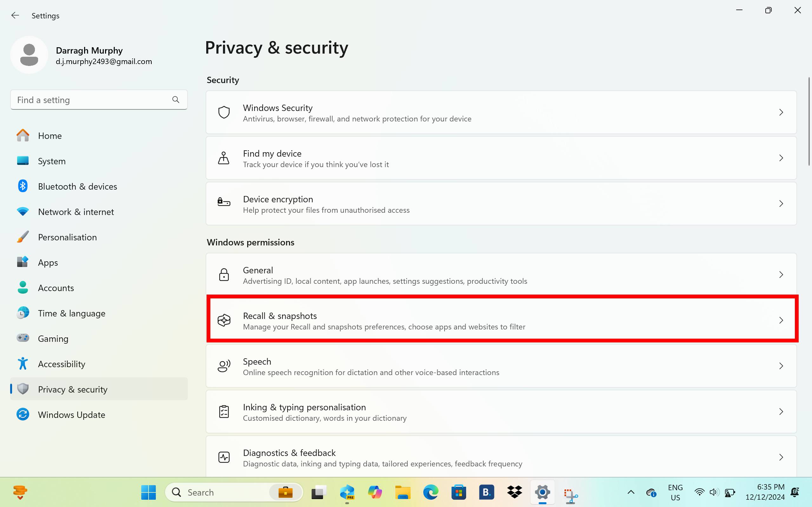Open Accessibility settings
Image resolution: width=812 pixels, height=507 pixels.
(x=62, y=363)
